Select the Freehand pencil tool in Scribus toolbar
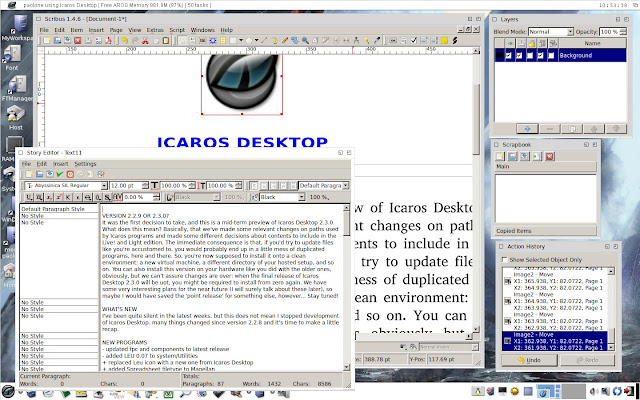 (x=285, y=40)
